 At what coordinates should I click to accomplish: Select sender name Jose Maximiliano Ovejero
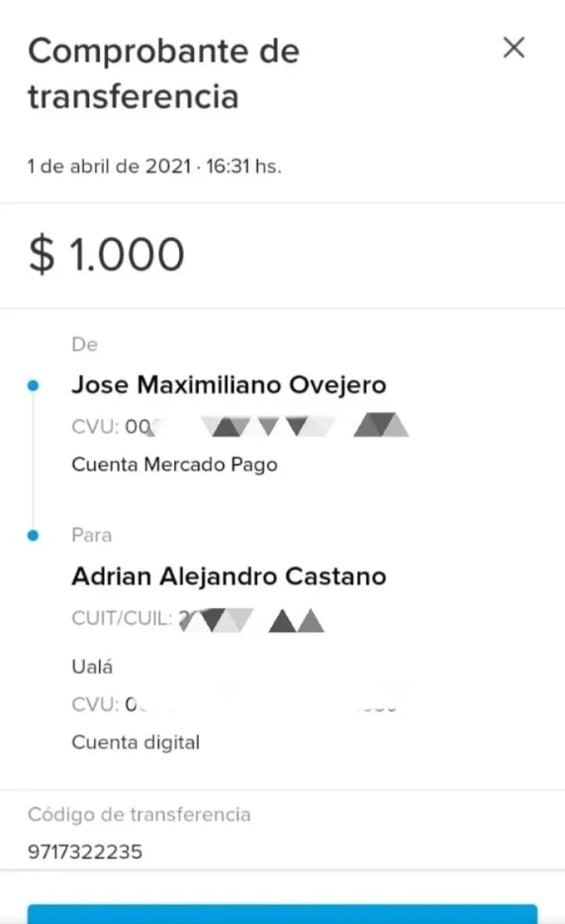pyautogui.click(x=229, y=385)
